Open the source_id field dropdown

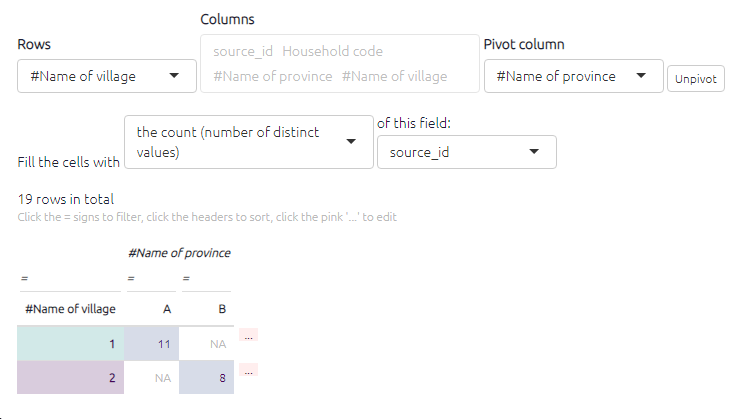[466, 152]
